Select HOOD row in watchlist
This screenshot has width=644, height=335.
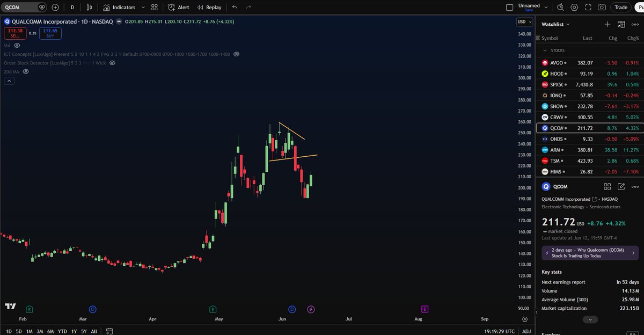click(x=589, y=74)
